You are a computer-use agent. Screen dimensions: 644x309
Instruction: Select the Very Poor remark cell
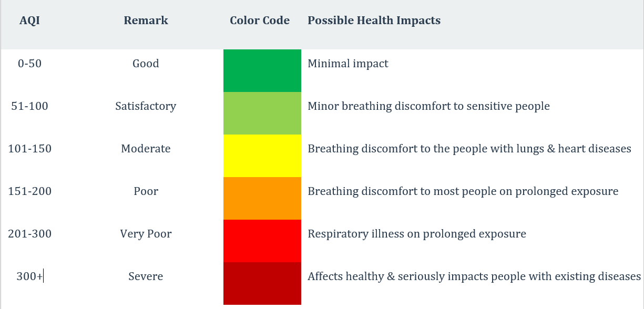[x=146, y=234]
